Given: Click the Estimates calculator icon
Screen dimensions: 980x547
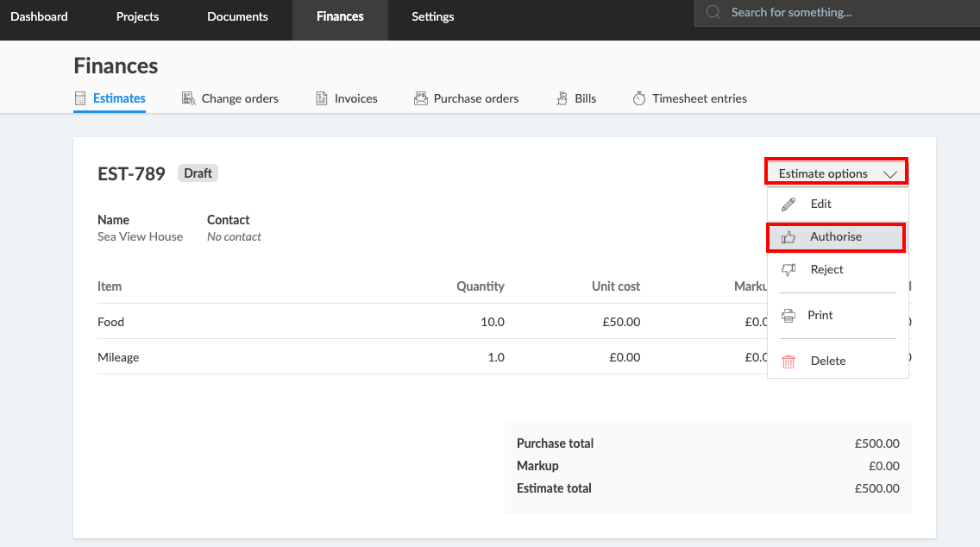Looking at the screenshot, I should pos(80,98).
